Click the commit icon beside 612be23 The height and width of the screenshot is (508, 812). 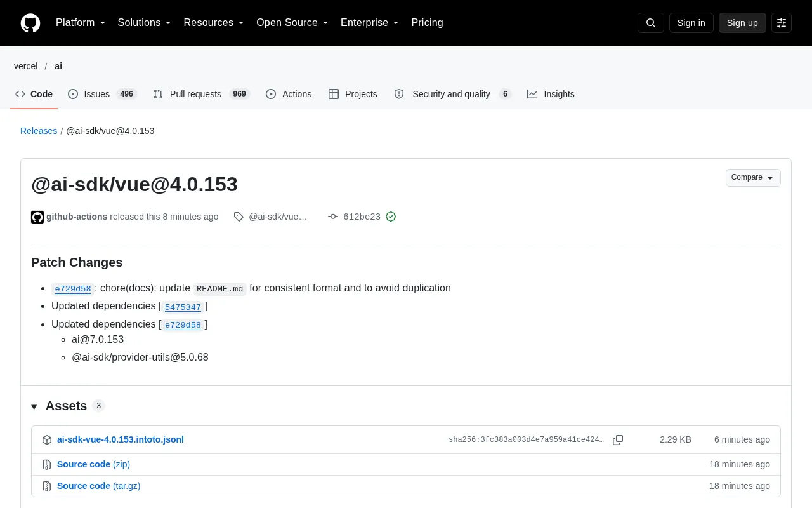(333, 217)
